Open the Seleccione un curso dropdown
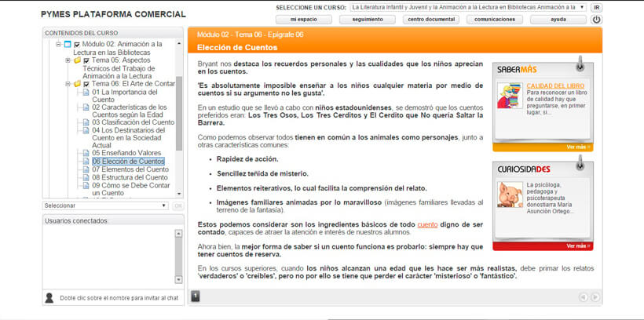This screenshot has width=644, height=320. (x=469, y=7)
